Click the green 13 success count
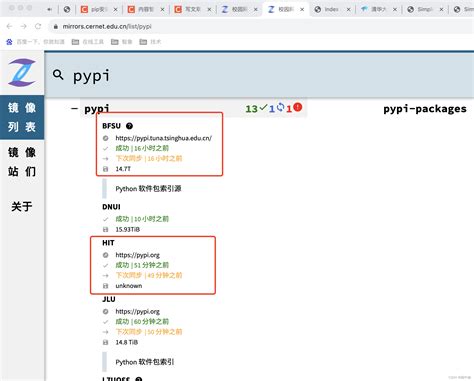The height and width of the screenshot is (381, 474). coord(251,109)
